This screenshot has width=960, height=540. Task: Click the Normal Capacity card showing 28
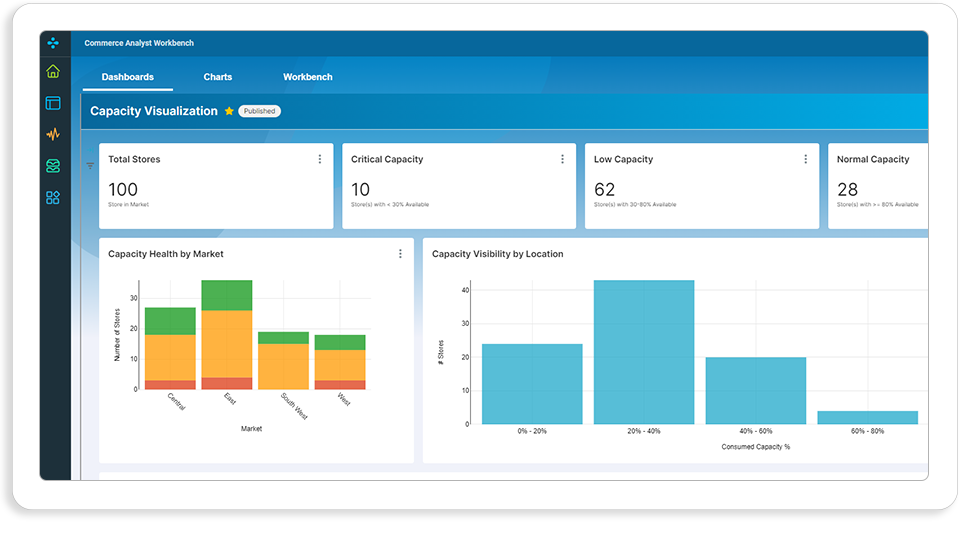pyautogui.click(x=877, y=186)
